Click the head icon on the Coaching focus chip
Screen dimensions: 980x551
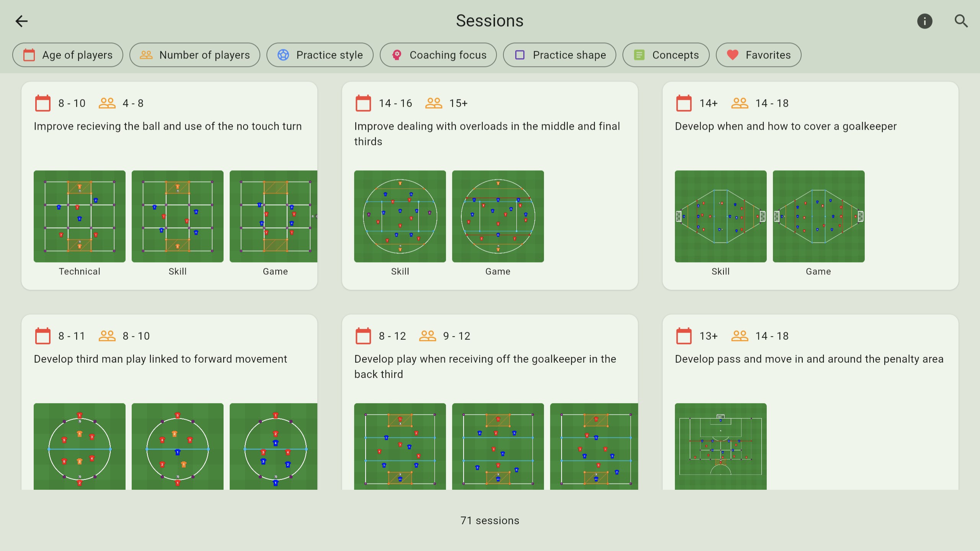point(397,55)
